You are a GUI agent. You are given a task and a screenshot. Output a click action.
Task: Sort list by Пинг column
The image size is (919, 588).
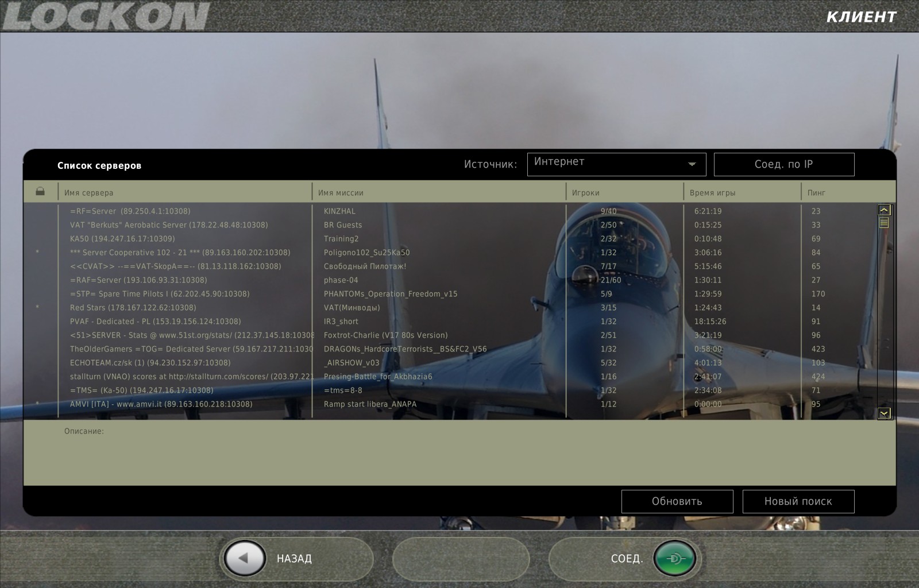coord(816,193)
